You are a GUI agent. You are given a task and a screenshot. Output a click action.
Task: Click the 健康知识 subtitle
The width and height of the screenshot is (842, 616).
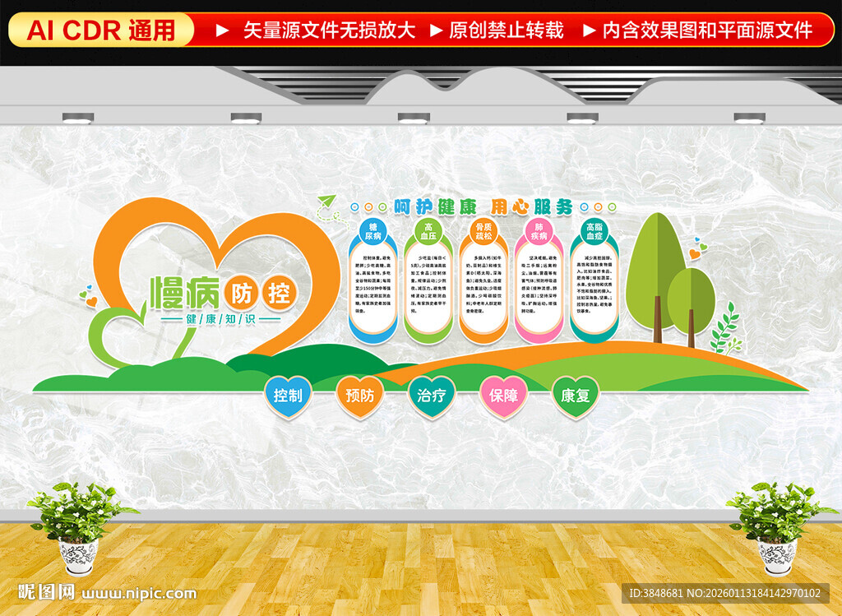tap(220, 319)
